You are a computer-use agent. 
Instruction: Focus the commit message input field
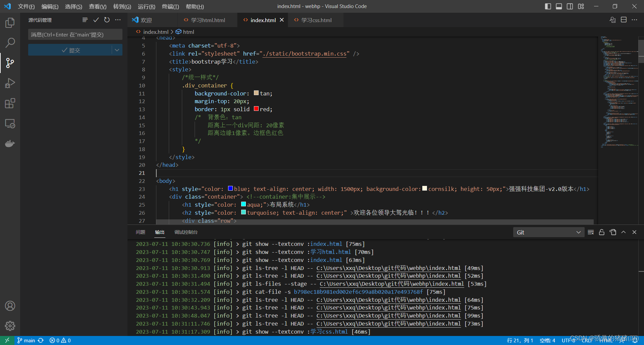75,34
